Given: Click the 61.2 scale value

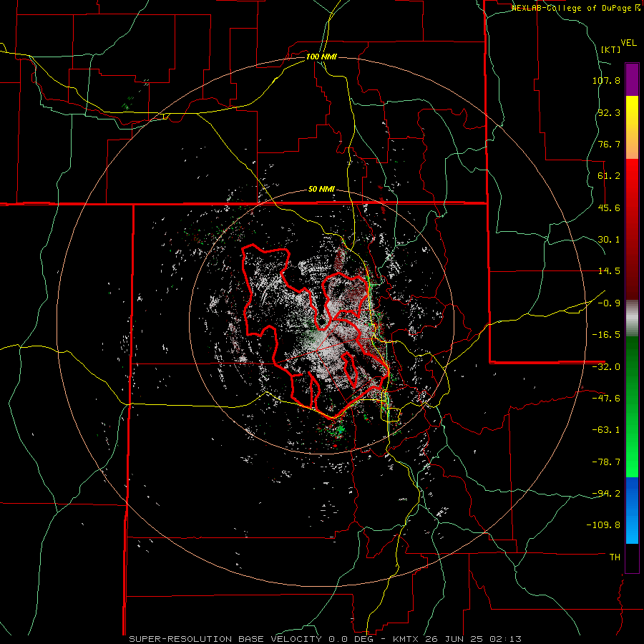Looking at the screenshot, I should 609,176.
